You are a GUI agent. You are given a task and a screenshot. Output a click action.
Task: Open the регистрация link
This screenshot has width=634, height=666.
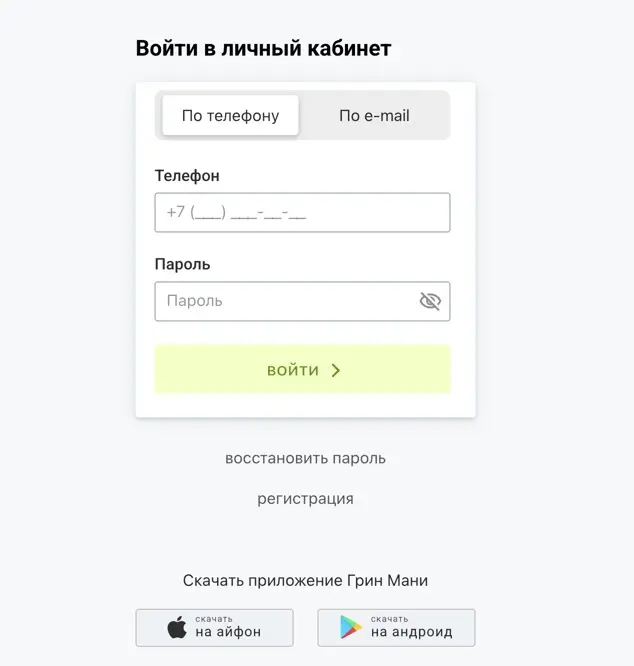point(305,499)
